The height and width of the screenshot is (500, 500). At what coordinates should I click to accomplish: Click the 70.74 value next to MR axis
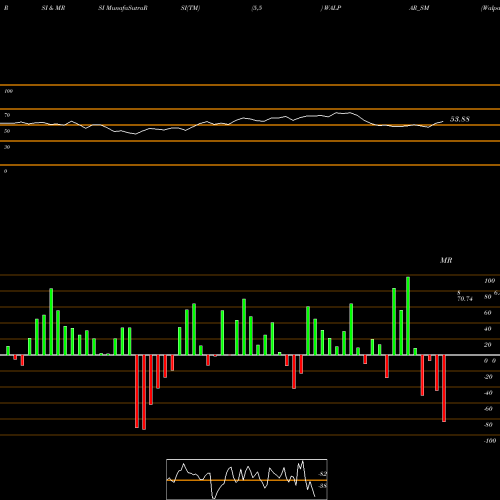[x=465, y=299]
